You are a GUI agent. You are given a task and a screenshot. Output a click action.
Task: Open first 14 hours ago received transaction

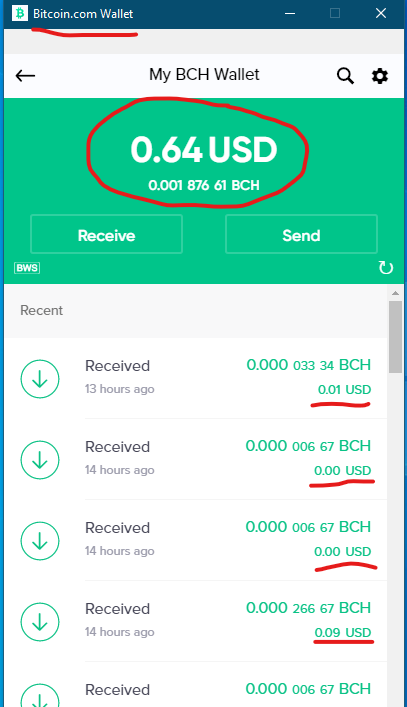(x=196, y=459)
